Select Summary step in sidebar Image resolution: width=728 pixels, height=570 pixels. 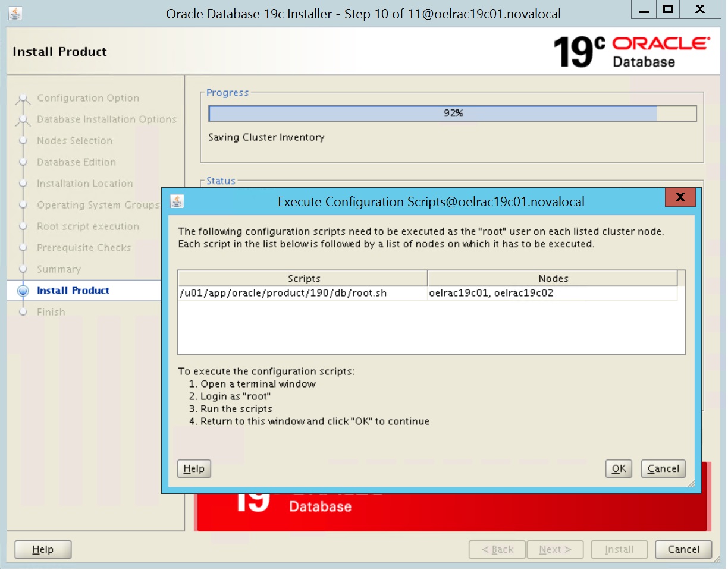tap(59, 269)
